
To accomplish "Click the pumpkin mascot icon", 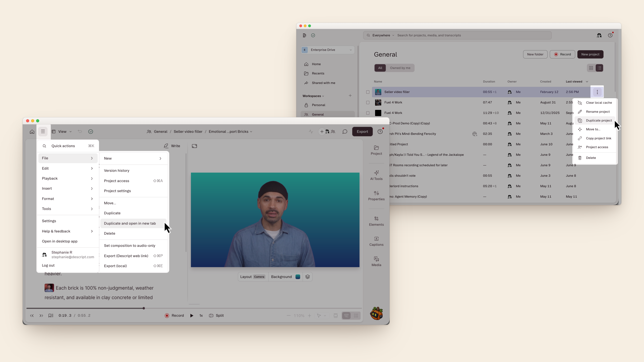I will pos(377,313).
